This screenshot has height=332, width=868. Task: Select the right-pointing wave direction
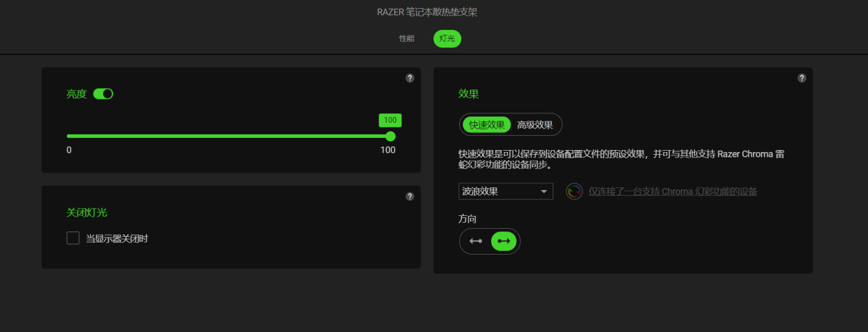coord(504,241)
